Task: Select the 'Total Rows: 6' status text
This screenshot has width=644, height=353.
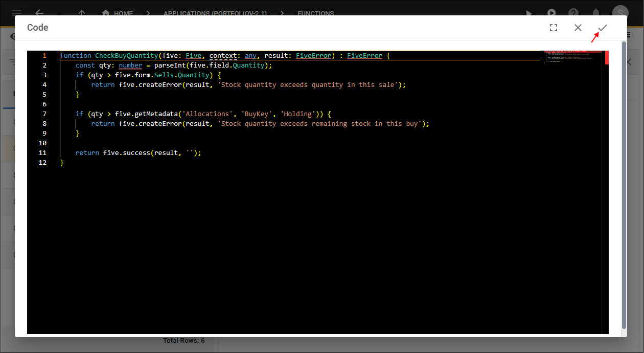Action: click(183, 341)
